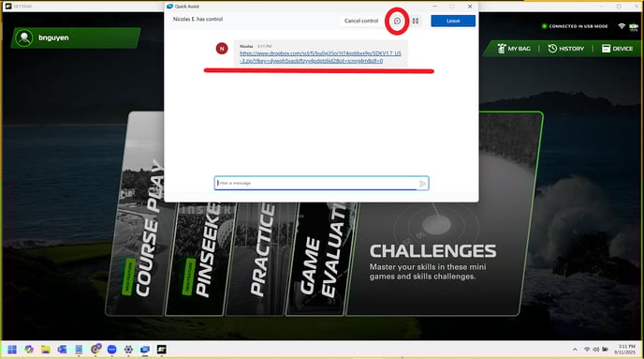Minimize the Quick Assist window

(x=434, y=7)
